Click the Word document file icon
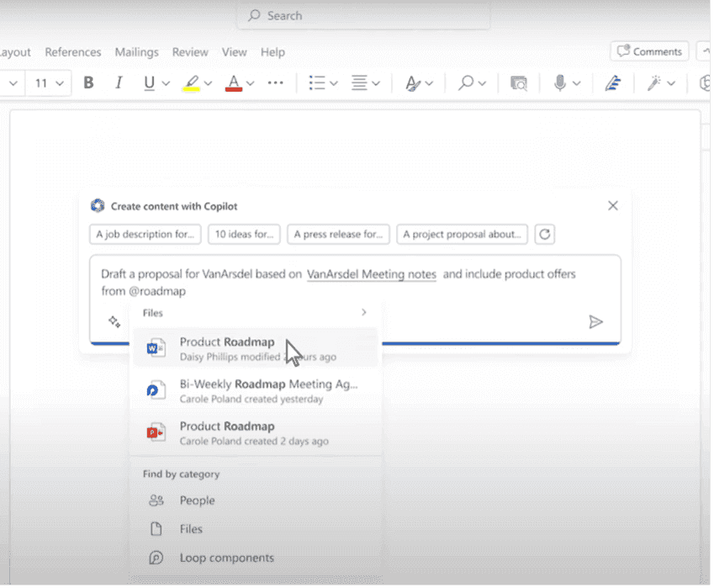Image resolution: width=714 pixels, height=588 pixels. (156, 348)
